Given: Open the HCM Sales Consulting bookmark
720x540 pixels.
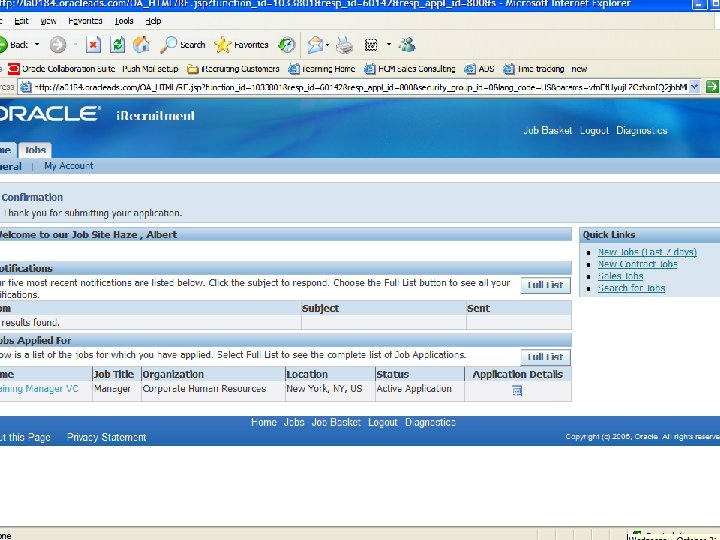Looking at the screenshot, I should (410, 69).
